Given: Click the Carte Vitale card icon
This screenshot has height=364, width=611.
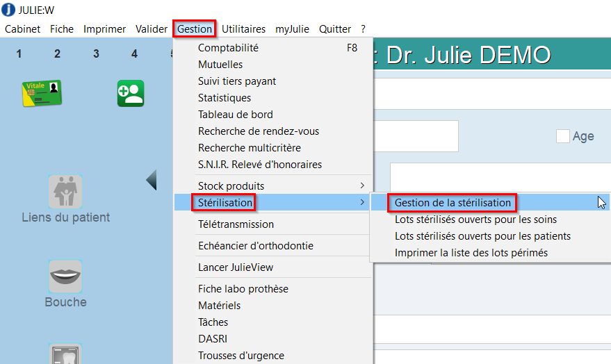Looking at the screenshot, I should [x=42, y=94].
